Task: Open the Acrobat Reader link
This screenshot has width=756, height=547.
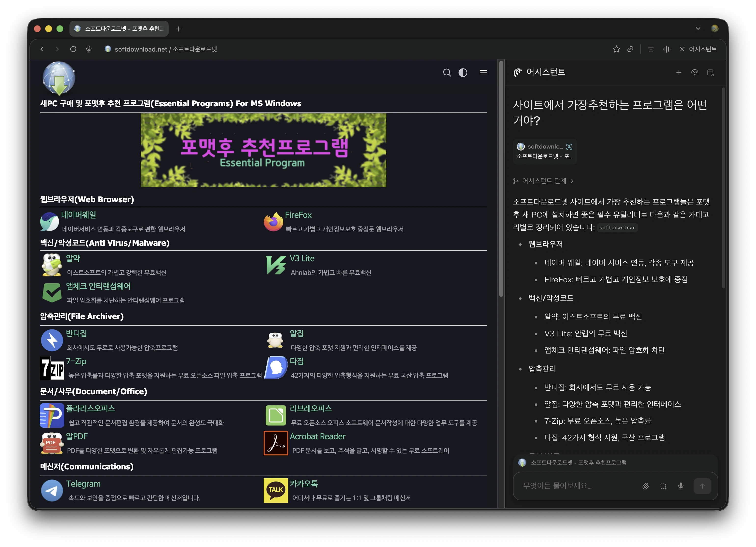Action: pyautogui.click(x=317, y=436)
